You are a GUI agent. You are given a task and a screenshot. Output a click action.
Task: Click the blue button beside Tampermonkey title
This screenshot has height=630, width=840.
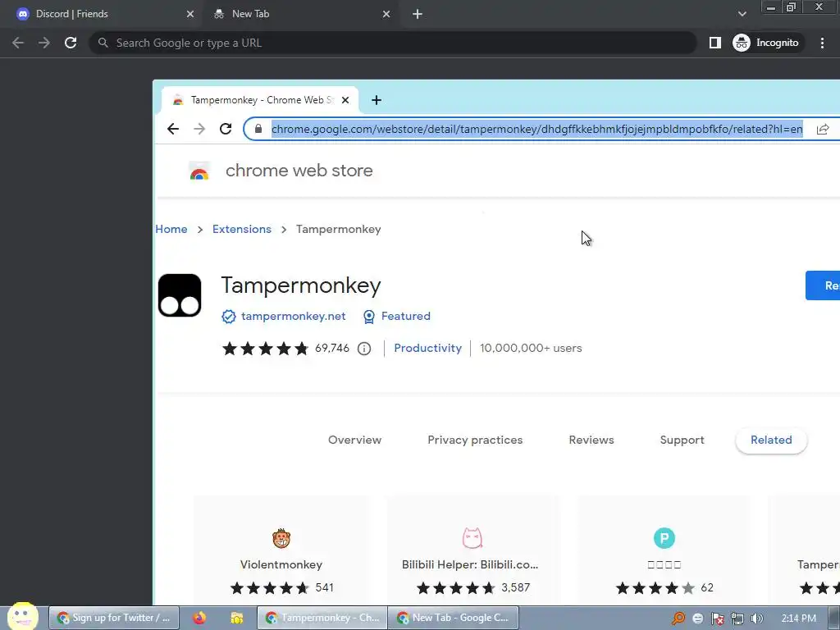pos(823,285)
